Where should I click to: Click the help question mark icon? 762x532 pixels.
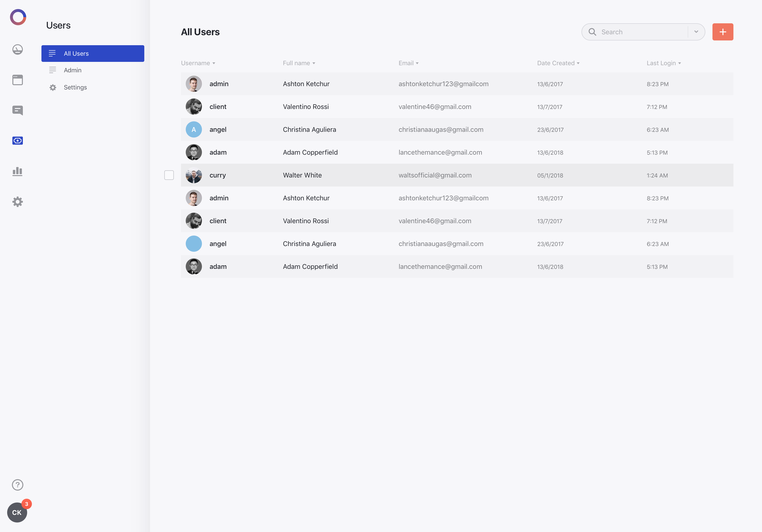pos(17,485)
